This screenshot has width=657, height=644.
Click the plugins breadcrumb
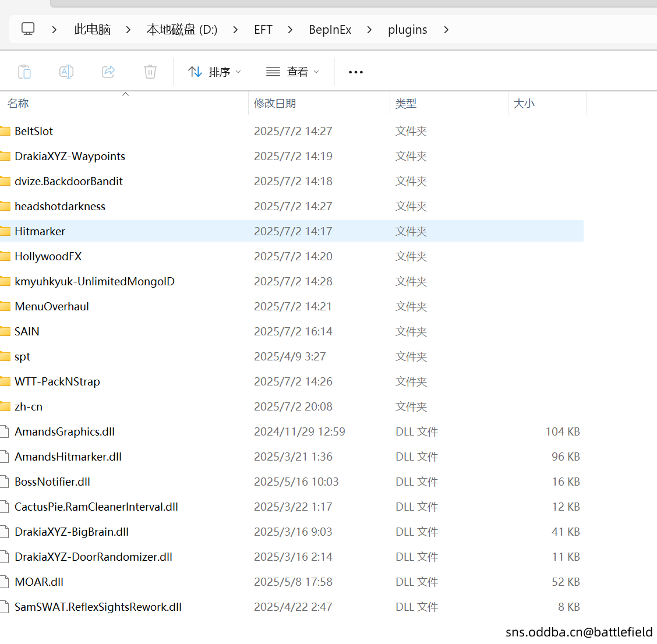(407, 29)
